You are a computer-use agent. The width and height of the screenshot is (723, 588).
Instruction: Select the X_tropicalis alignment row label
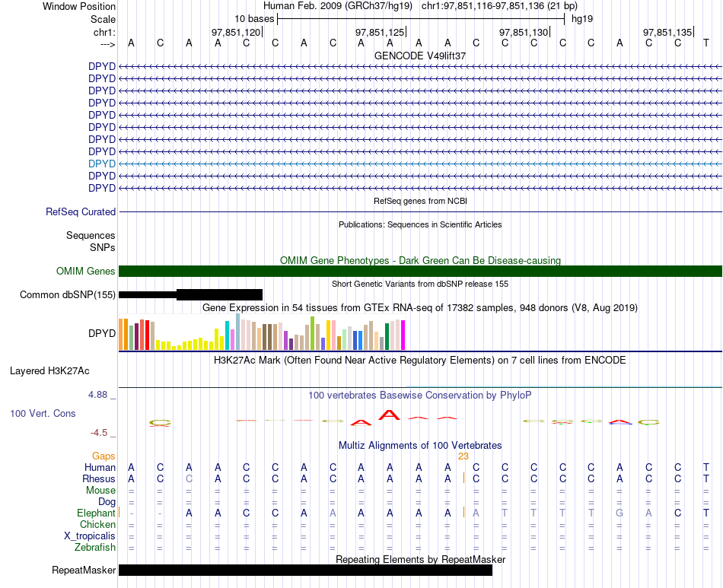90,536
